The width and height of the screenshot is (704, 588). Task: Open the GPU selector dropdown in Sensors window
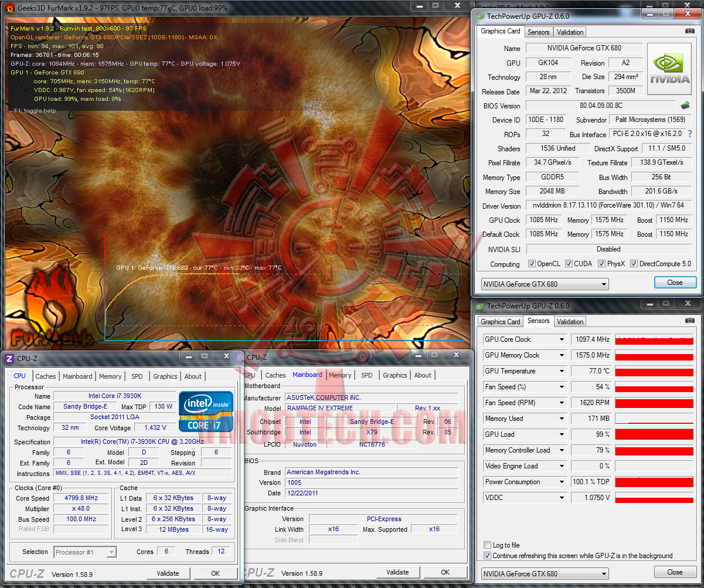tap(545, 574)
